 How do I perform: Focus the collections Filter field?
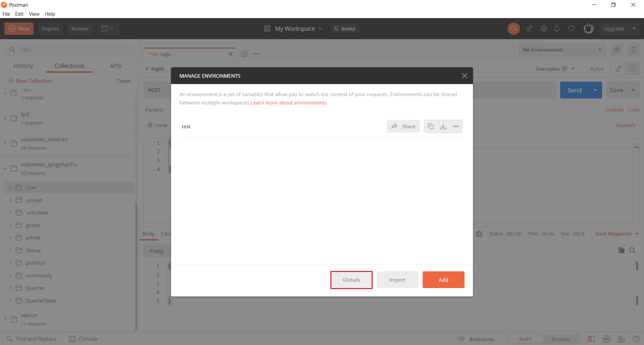(x=69, y=50)
